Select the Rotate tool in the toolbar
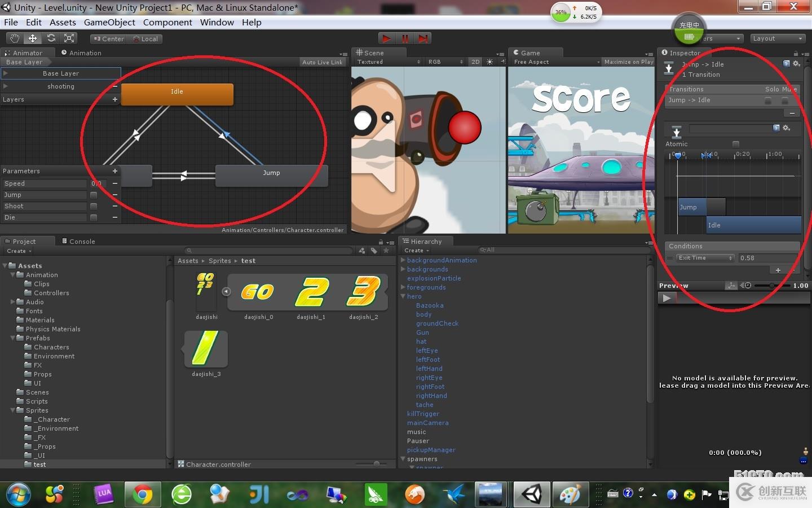 (x=51, y=38)
